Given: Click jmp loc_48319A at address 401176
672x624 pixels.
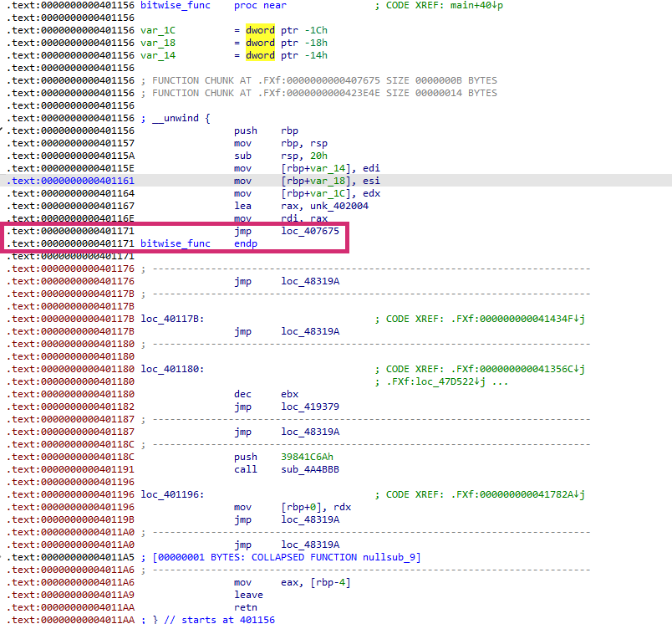Looking at the screenshot, I should click(287, 281).
